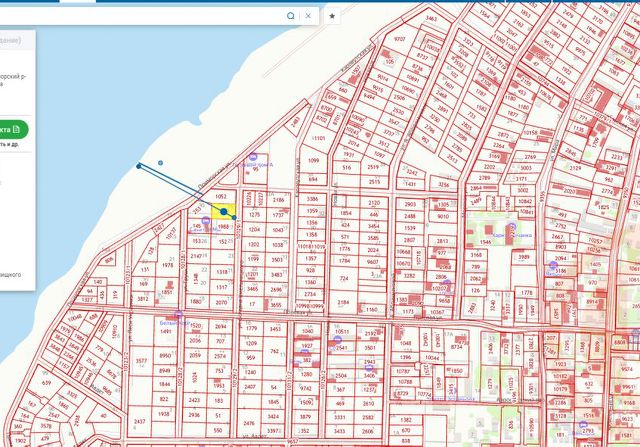Click parcel 1880
Image resolution: width=640 pixels, height=447 pixels.
click(196, 302)
